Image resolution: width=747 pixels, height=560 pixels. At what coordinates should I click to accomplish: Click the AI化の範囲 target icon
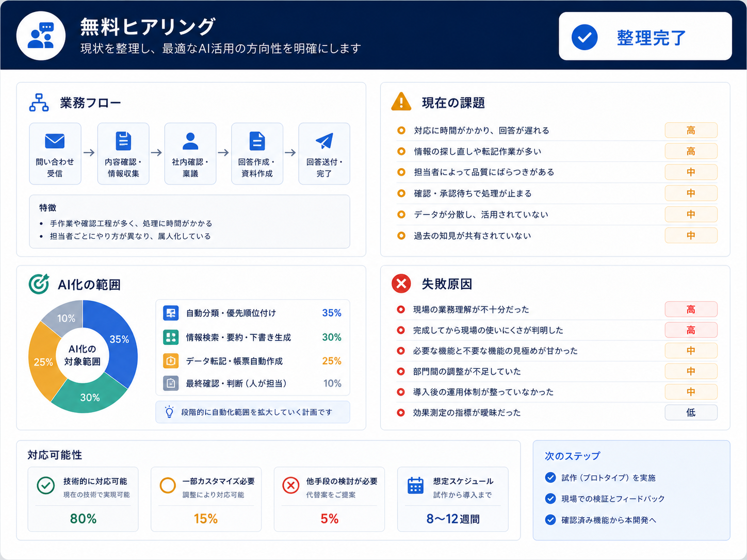point(39,284)
